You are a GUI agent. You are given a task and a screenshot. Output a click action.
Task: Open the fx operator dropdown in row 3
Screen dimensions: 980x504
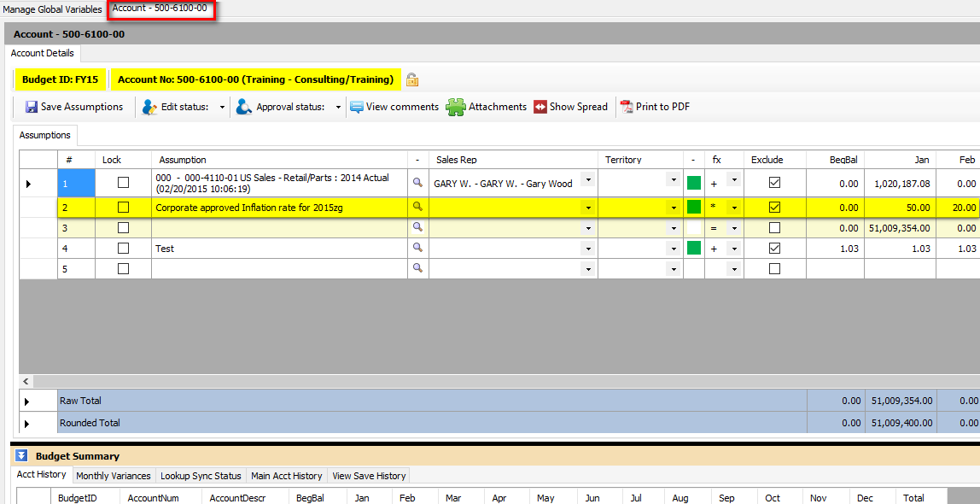click(734, 228)
